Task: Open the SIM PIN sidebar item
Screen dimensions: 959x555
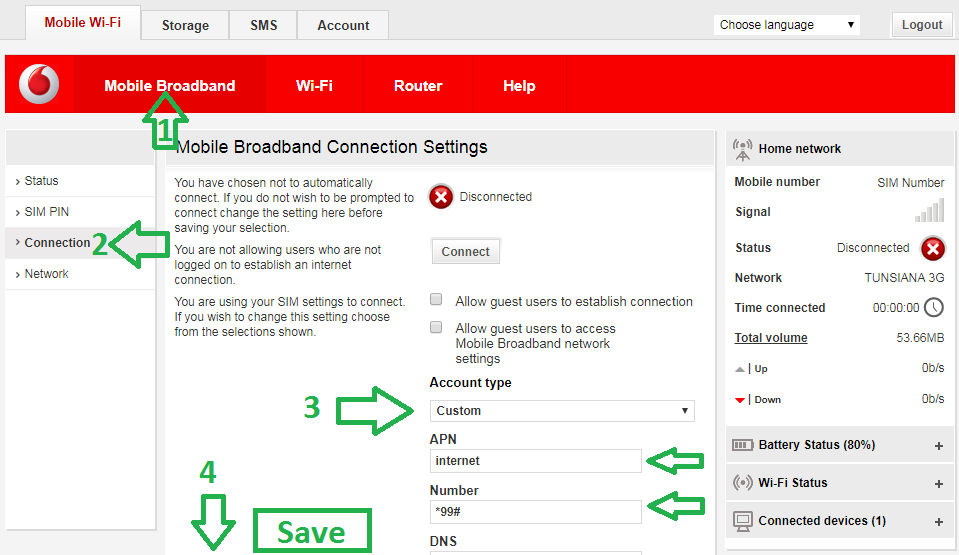Action: pos(80,212)
